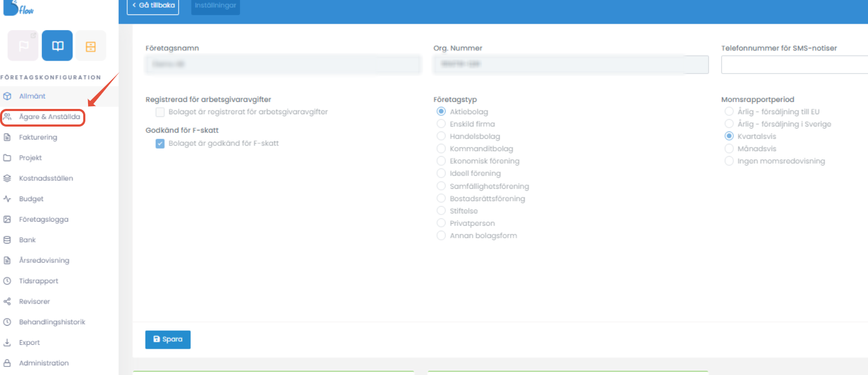Viewport: 868px width, 375px height.
Task: Click the image icon beside Företagslogga
Action: coord(8,219)
